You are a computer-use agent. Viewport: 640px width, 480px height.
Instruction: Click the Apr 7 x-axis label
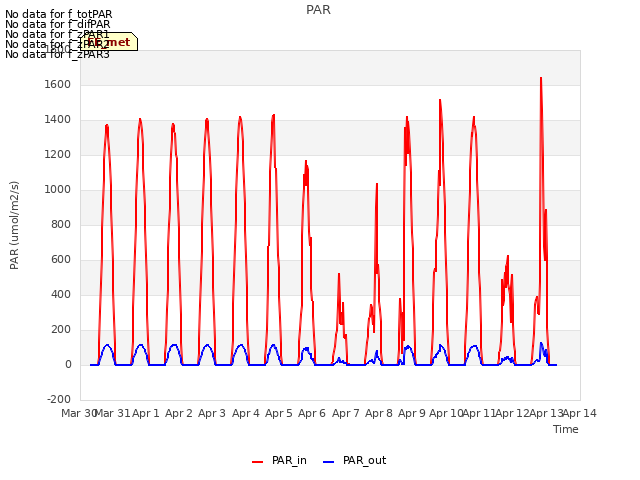346,413
